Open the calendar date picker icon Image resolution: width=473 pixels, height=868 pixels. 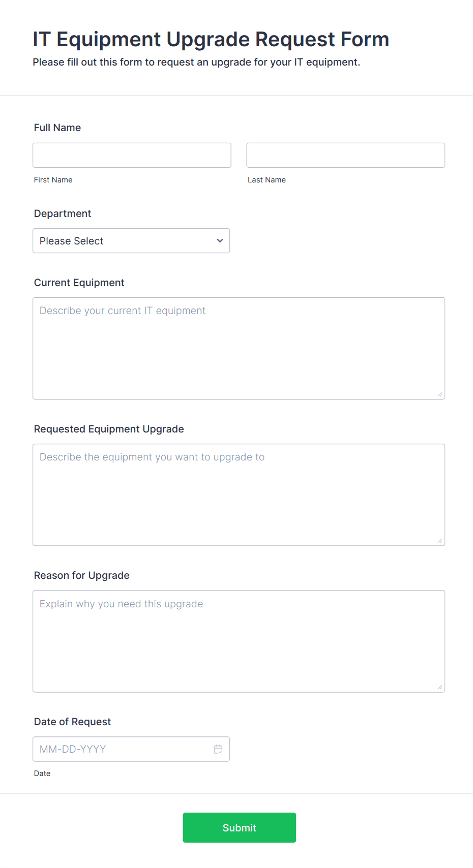tap(218, 749)
